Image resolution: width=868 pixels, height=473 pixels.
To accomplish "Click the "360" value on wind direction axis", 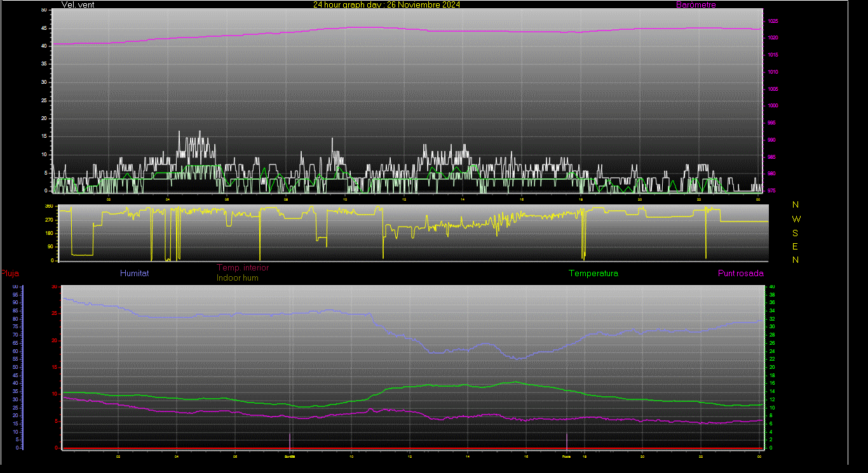I will click(x=49, y=206).
